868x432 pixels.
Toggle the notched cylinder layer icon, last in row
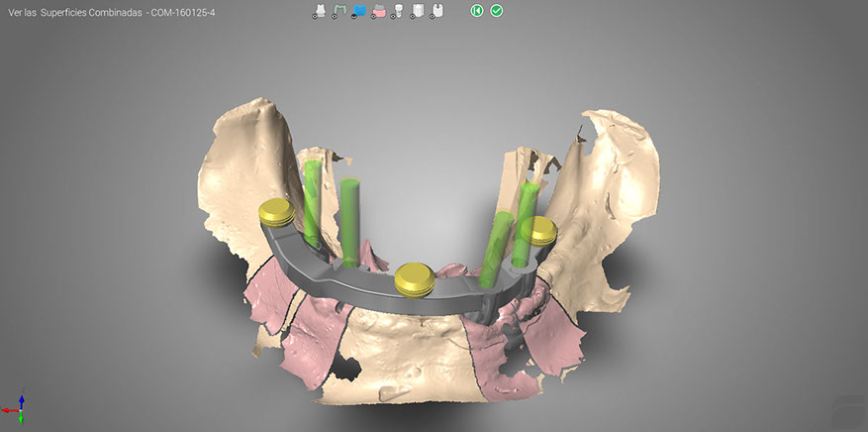[437, 11]
